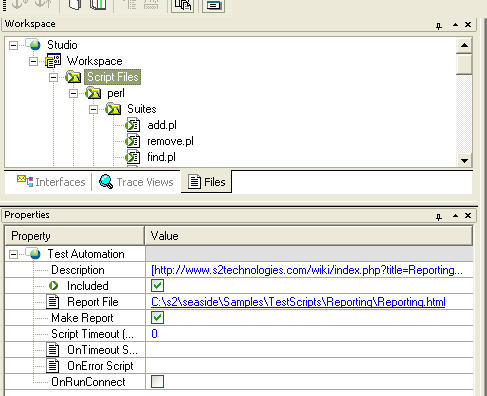The width and height of the screenshot is (487, 396).
Task: Close the Properties panel
Action: point(468,216)
